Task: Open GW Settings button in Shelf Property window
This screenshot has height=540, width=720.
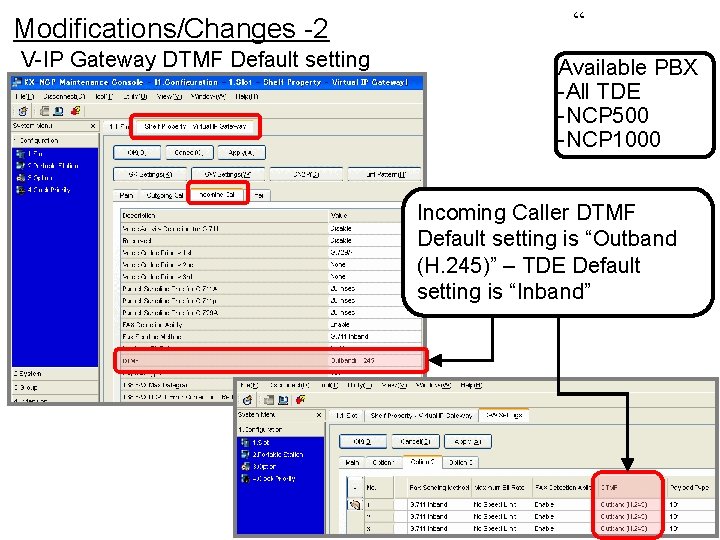Action: (x=228, y=174)
